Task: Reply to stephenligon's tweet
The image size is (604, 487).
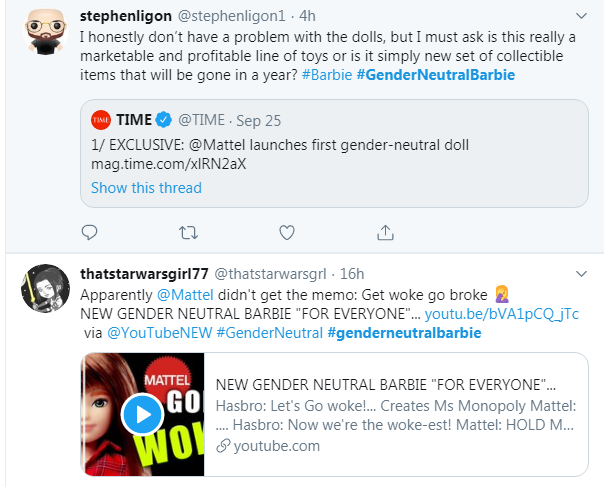Action: pyautogui.click(x=89, y=232)
